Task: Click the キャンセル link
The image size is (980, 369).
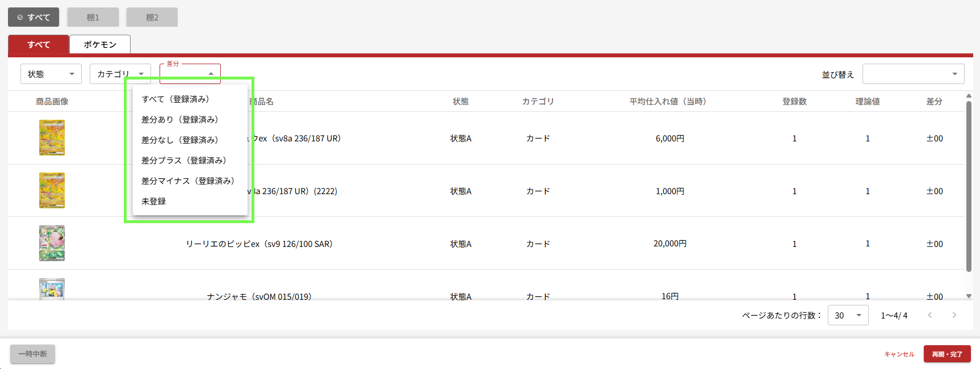Action: tap(899, 354)
